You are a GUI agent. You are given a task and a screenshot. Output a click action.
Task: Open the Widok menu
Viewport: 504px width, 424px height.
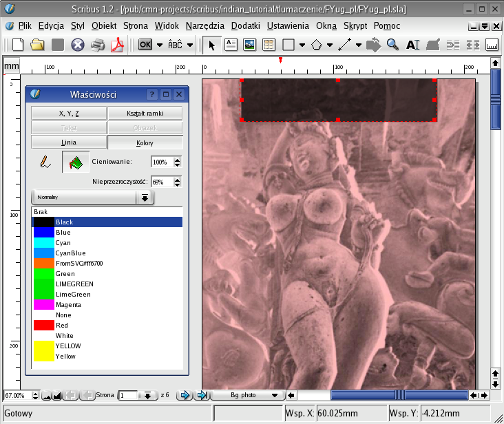167,25
